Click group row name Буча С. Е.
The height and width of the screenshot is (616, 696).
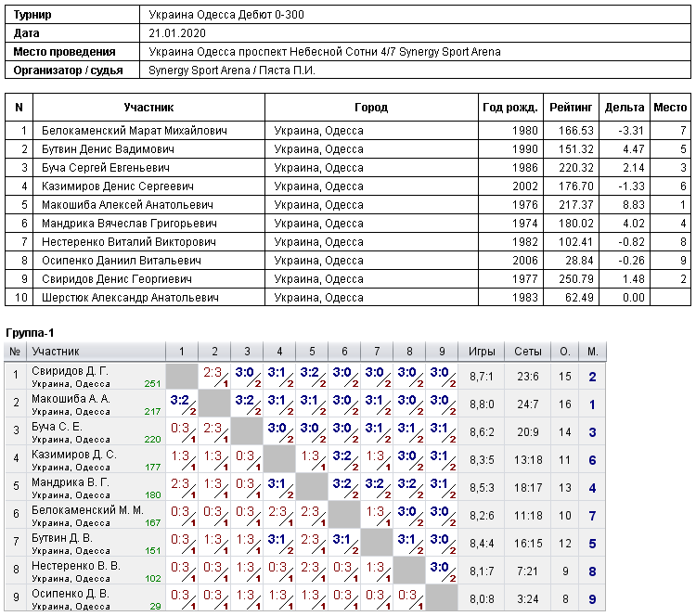(x=57, y=427)
